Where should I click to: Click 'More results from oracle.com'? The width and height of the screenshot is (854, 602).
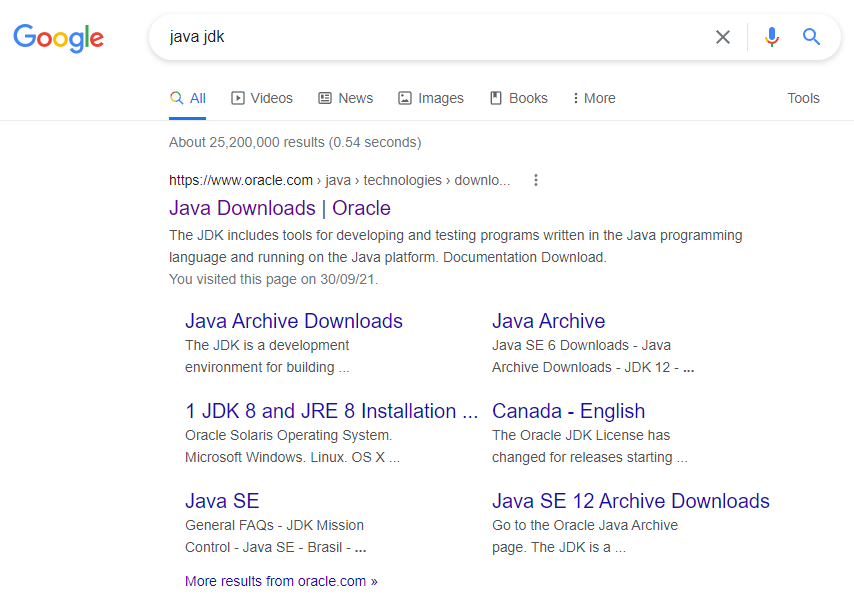point(281,581)
